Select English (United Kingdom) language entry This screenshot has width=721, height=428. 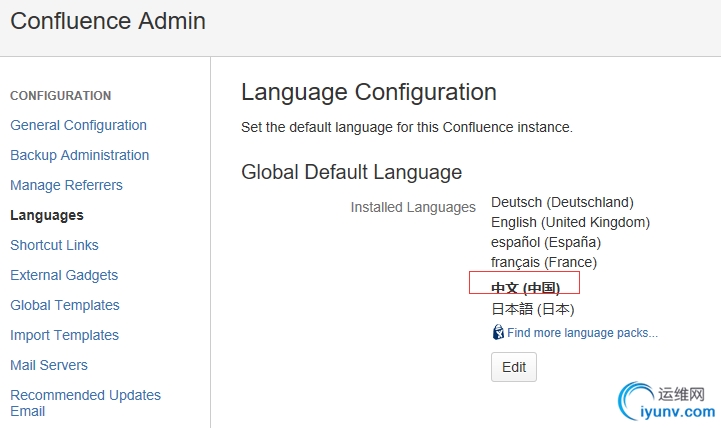(x=570, y=222)
